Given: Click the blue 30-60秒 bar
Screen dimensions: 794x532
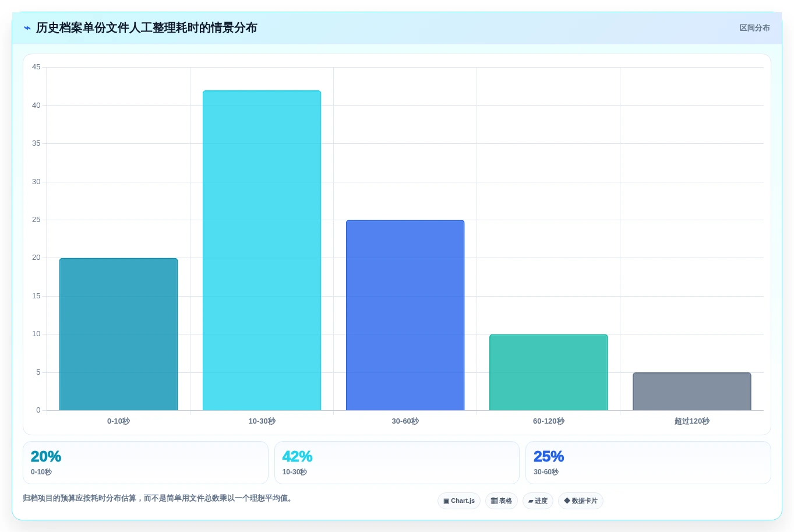Looking at the screenshot, I should coord(405,315).
